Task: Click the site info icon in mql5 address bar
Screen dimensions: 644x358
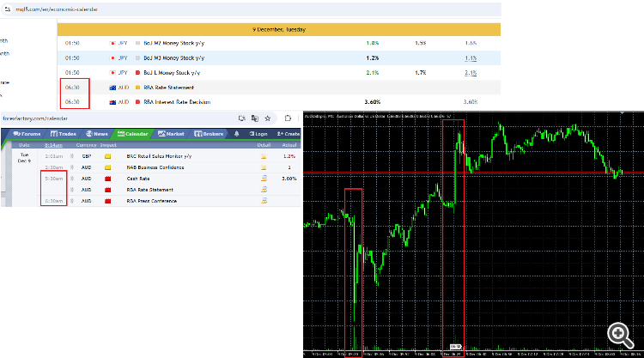Action: coord(8,9)
